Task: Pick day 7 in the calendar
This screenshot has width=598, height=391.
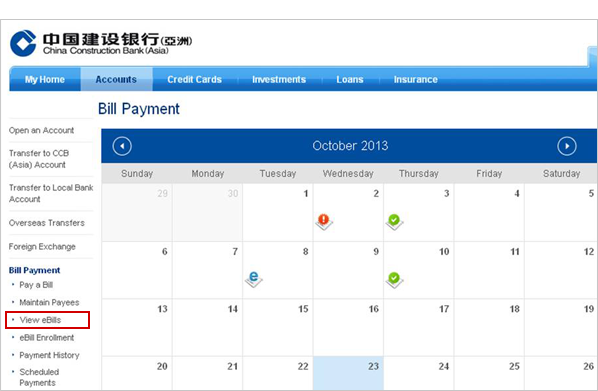Action: 207,270
